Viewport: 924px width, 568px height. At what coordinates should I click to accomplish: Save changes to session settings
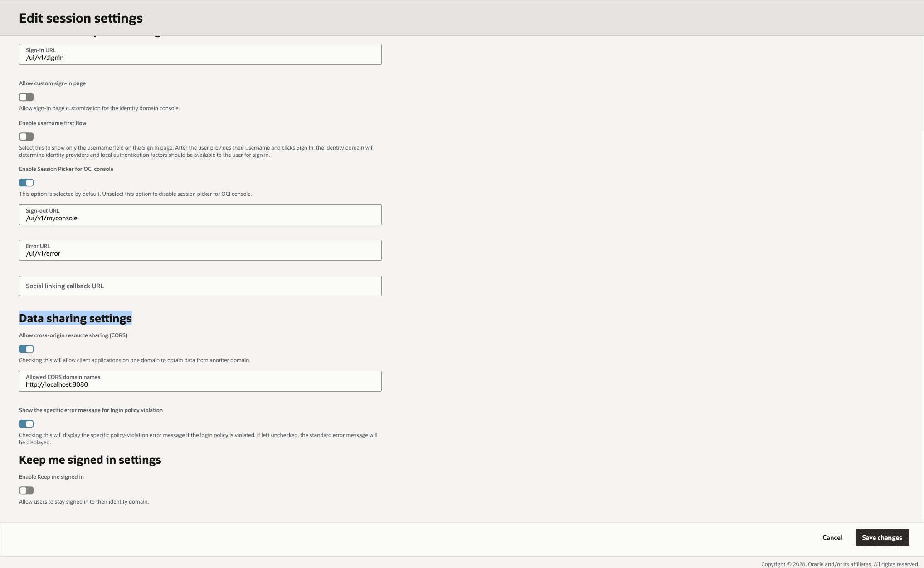click(882, 538)
